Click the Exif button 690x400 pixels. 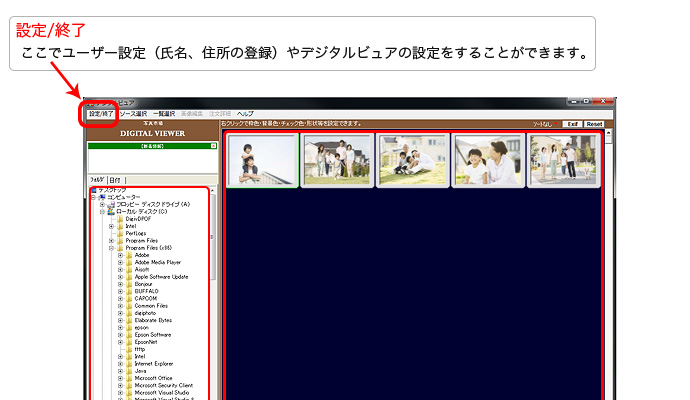[572, 124]
